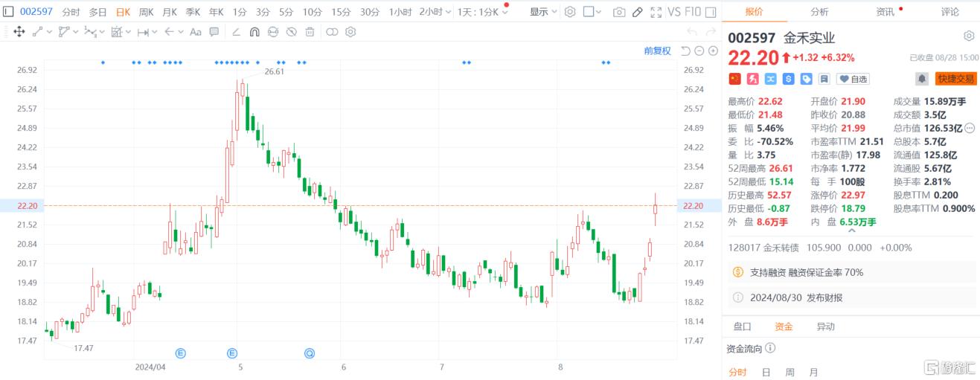The image size is (980, 380).
Task: Click the grey note/memo icon
Action: (x=824, y=79)
